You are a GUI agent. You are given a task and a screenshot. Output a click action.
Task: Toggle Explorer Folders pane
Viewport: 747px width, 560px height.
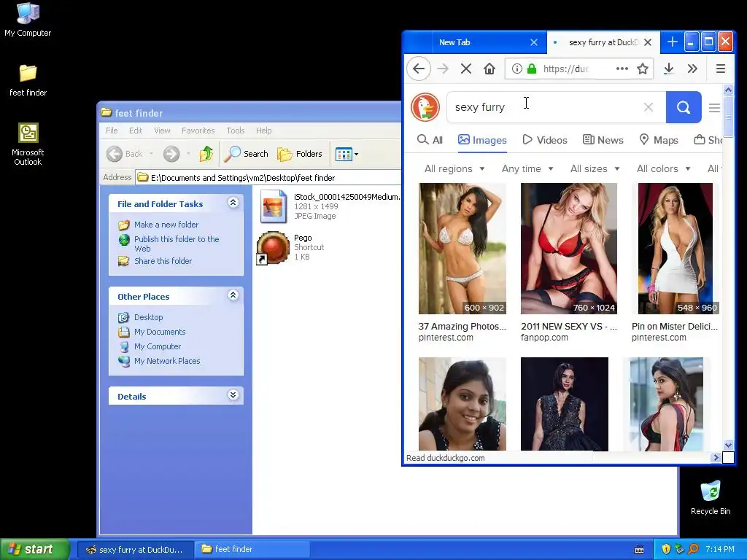point(300,154)
